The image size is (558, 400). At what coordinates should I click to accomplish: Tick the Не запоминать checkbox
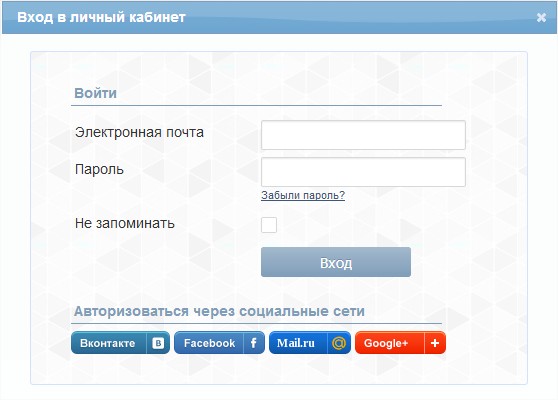tap(269, 225)
